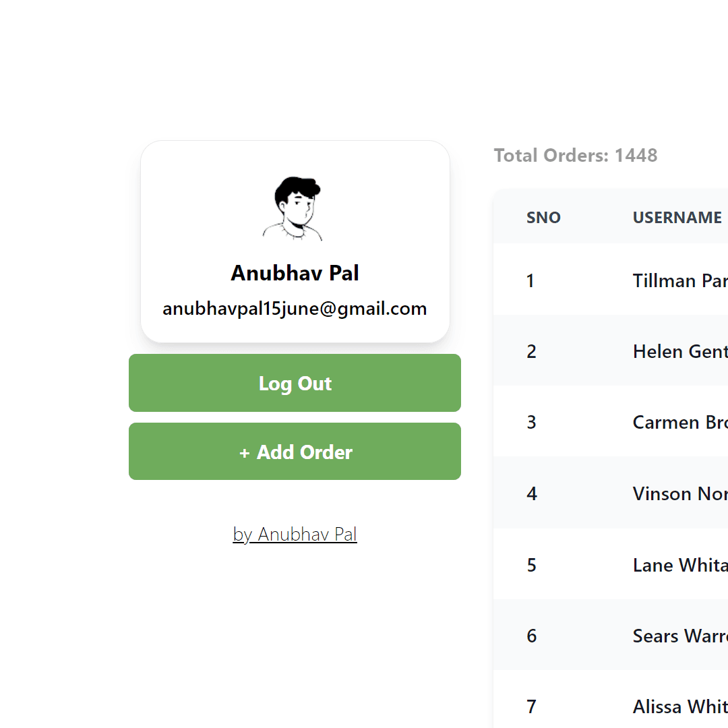Click the SNO column header
This screenshot has height=728, width=728.
coord(543,217)
